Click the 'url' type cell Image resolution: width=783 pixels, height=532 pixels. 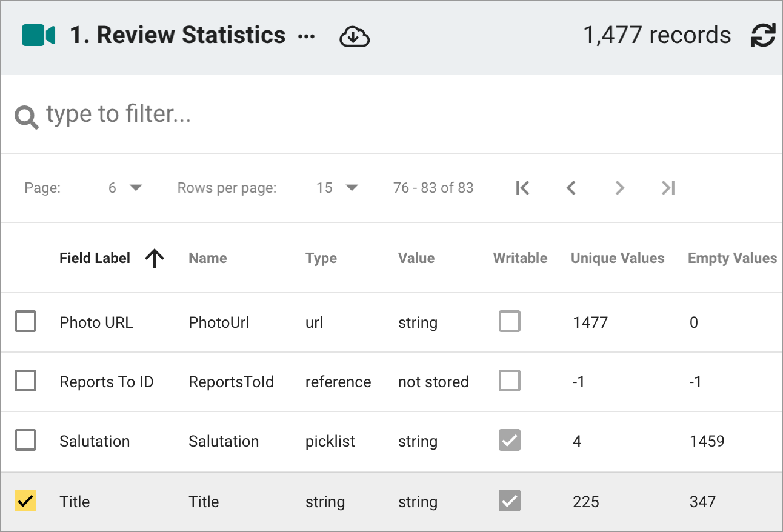click(x=314, y=322)
